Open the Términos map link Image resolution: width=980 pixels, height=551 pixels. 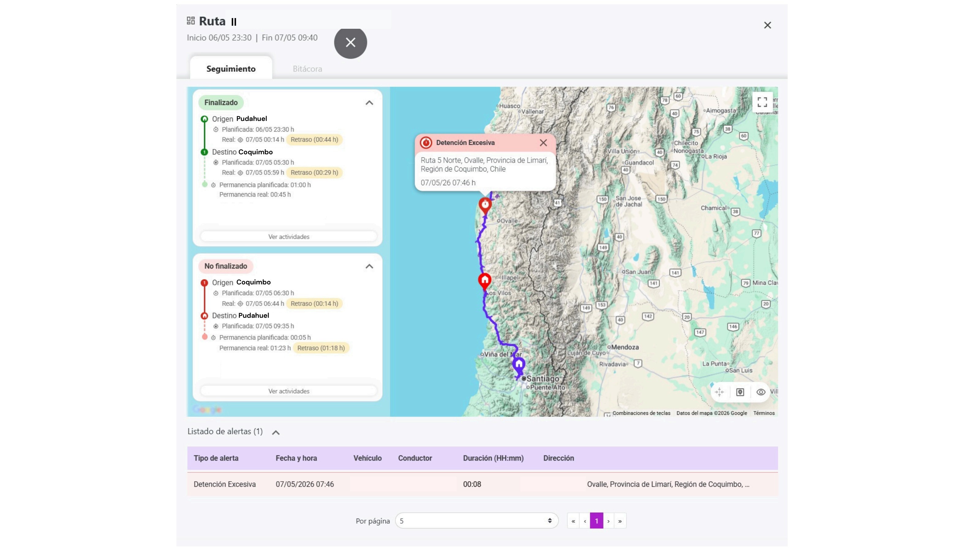tap(764, 413)
